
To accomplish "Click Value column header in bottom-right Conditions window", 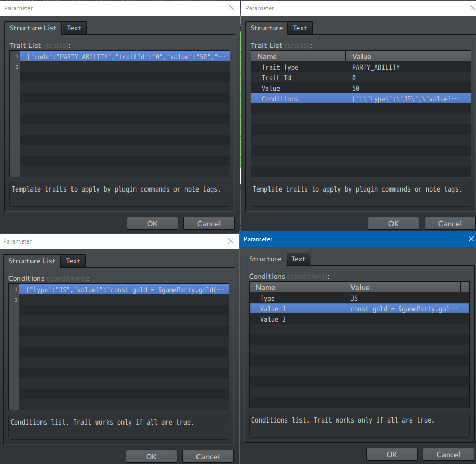I will tap(402, 288).
